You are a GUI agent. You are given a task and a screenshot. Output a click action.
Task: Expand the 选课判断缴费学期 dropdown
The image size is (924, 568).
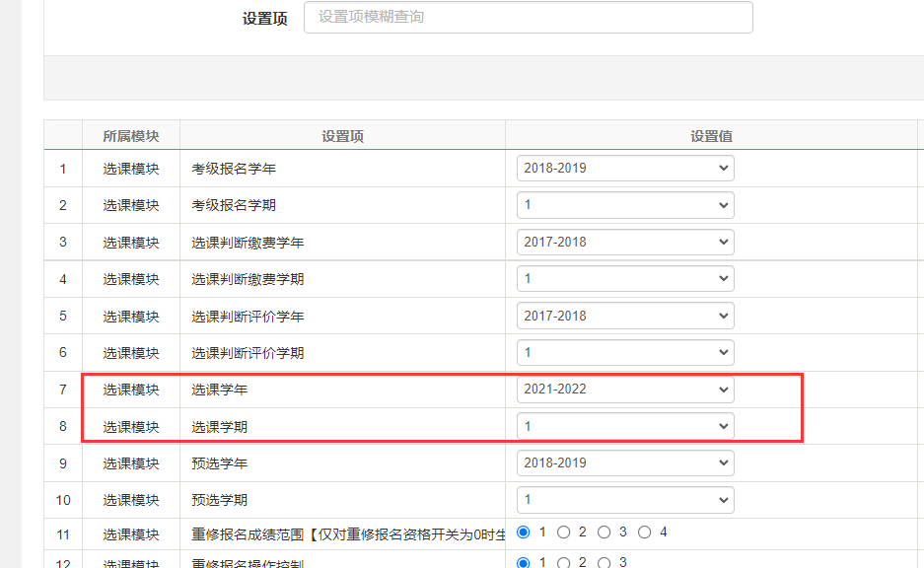tap(625, 279)
